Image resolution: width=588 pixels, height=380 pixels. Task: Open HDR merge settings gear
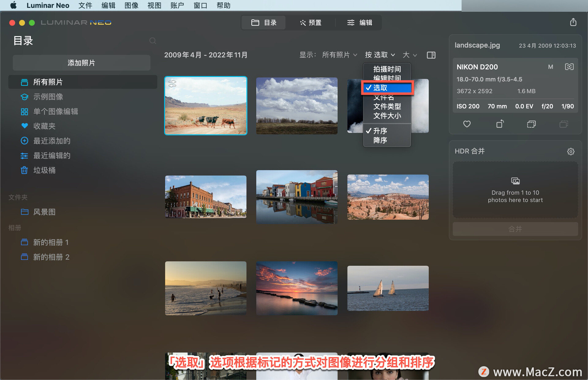pos(571,151)
